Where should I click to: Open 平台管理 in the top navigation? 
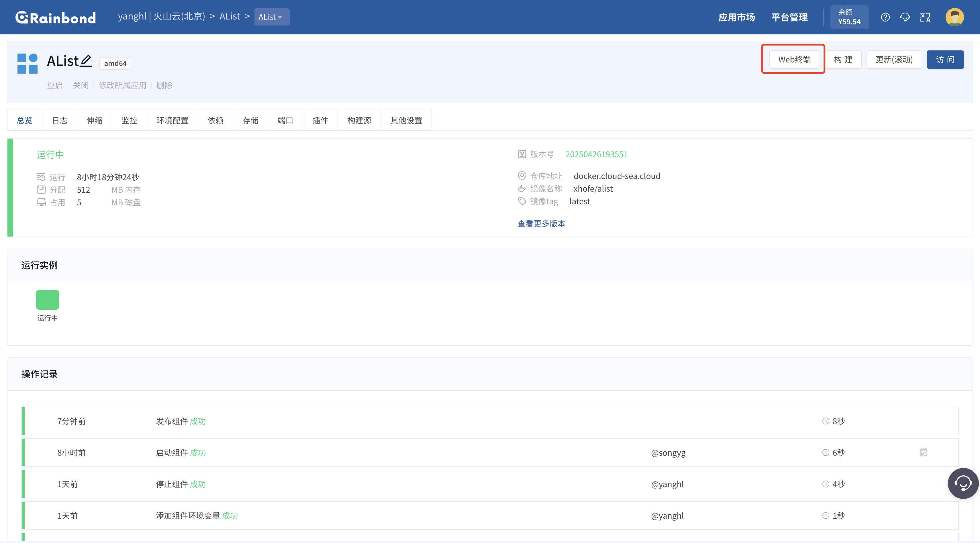(789, 17)
